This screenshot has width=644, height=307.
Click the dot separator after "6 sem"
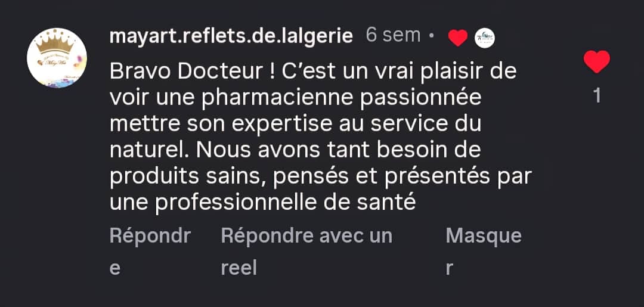point(432,36)
